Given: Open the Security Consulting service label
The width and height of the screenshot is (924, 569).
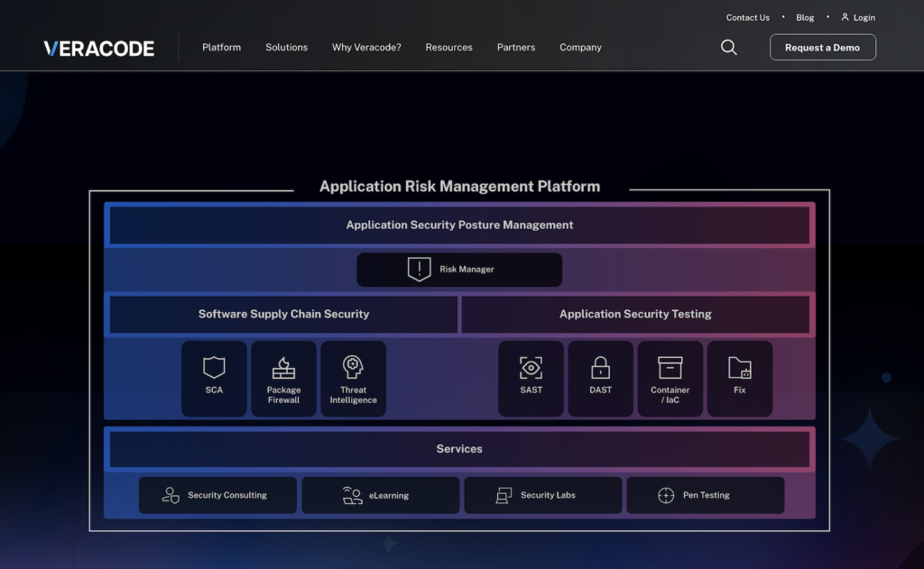Looking at the screenshot, I should point(227,495).
